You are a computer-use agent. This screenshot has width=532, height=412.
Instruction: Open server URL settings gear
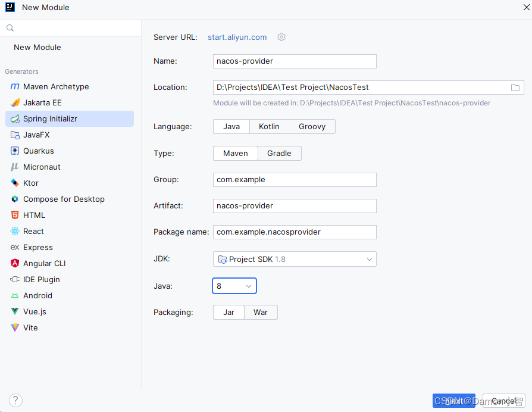tap(281, 37)
